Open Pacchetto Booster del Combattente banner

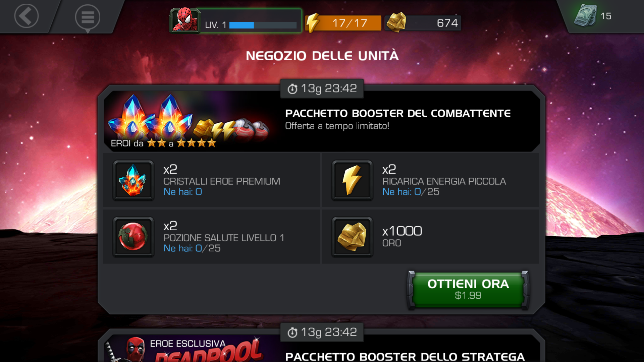pyautogui.click(x=322, y=121)
